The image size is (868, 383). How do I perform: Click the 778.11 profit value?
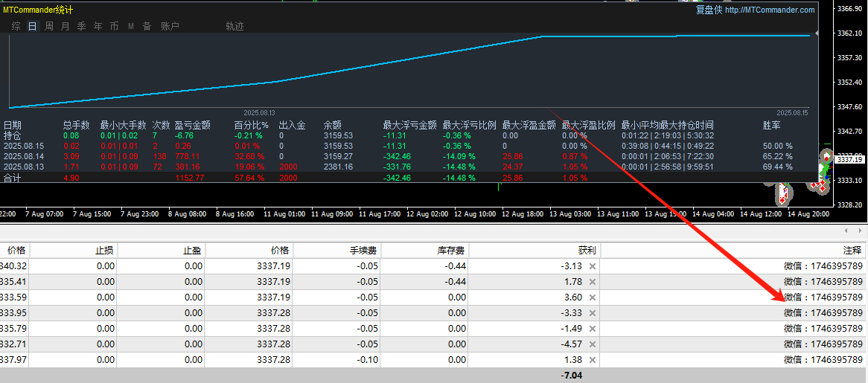[x=187, y=156]
